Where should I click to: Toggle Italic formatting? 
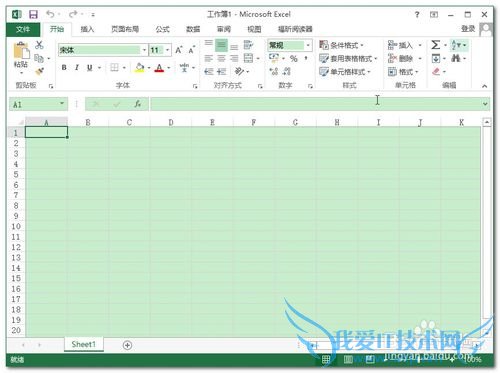[77, 68]
